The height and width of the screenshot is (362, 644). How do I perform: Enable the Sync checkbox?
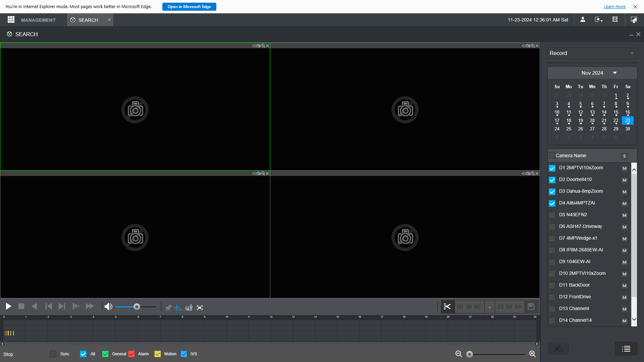[x=53, y=354]
